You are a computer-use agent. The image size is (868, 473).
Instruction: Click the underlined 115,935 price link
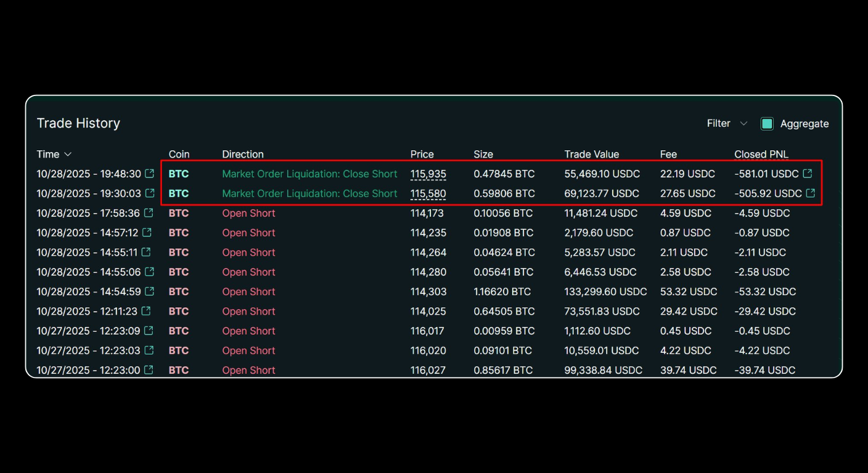point(428,174)
